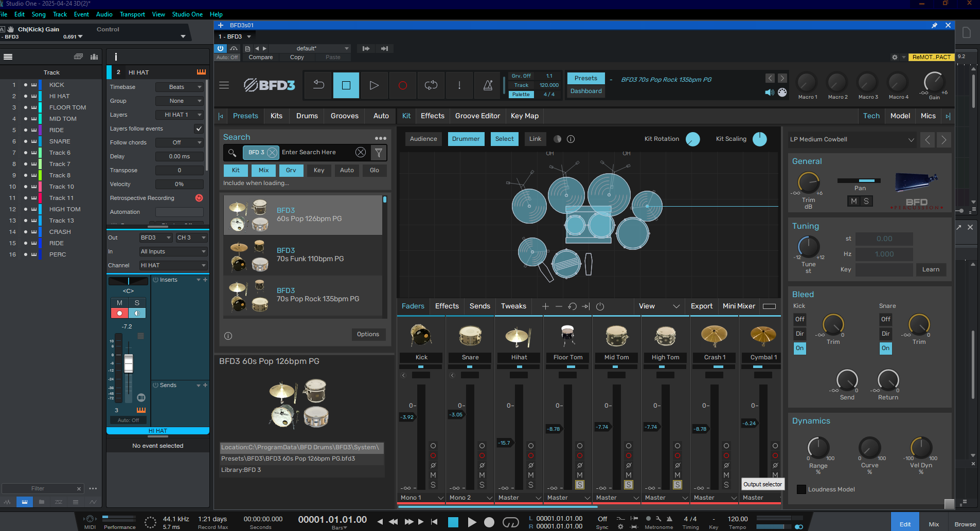The image size is (980, 531).
Task: Click the BFD3 speaker audio icon
Action: (770, 93)
